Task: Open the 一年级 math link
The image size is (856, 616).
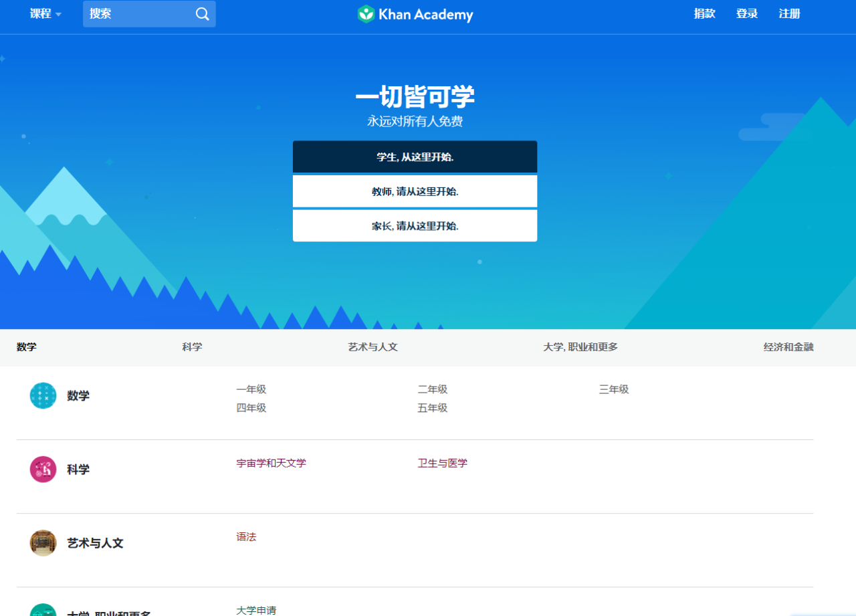Action: 251,389
